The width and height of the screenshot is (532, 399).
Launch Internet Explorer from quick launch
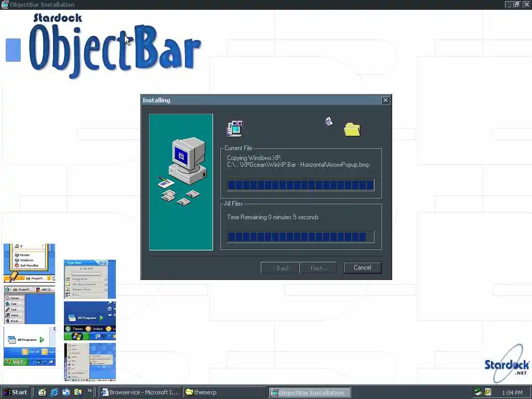[54, 392]
